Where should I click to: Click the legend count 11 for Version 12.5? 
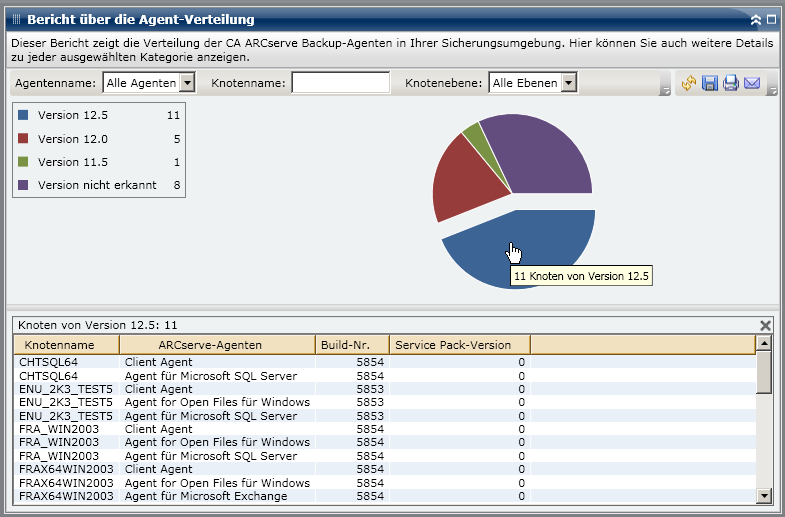(173, 115)
